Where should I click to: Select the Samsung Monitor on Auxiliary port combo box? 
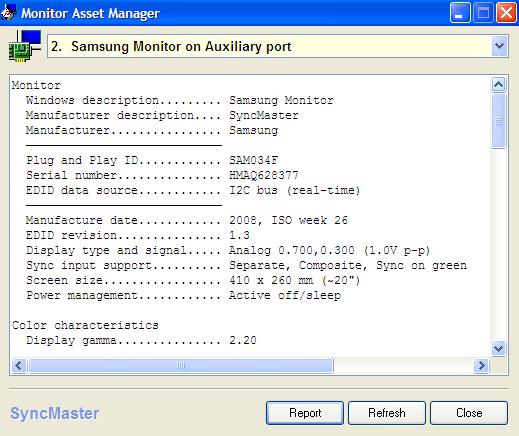point(278,46)
